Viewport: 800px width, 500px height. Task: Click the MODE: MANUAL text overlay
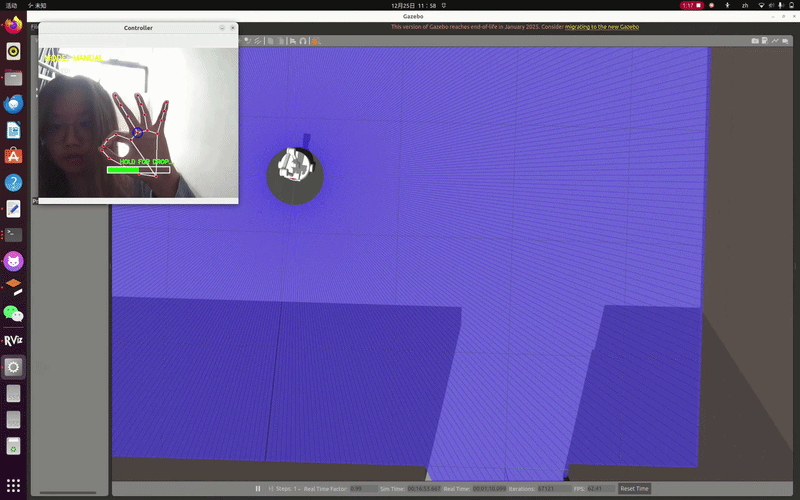74,58
